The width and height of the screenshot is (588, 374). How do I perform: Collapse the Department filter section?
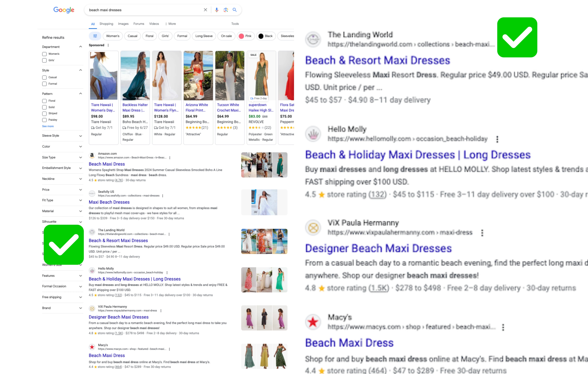(80, 47)
